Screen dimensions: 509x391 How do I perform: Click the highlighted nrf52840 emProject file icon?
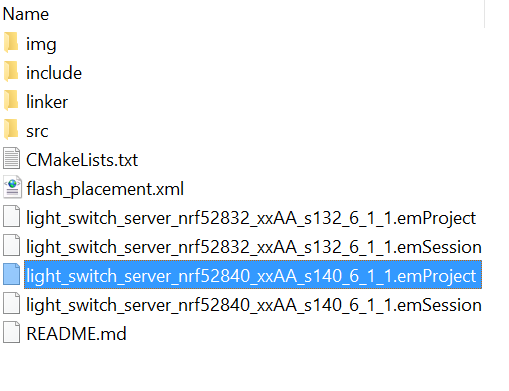click(12, 274)
